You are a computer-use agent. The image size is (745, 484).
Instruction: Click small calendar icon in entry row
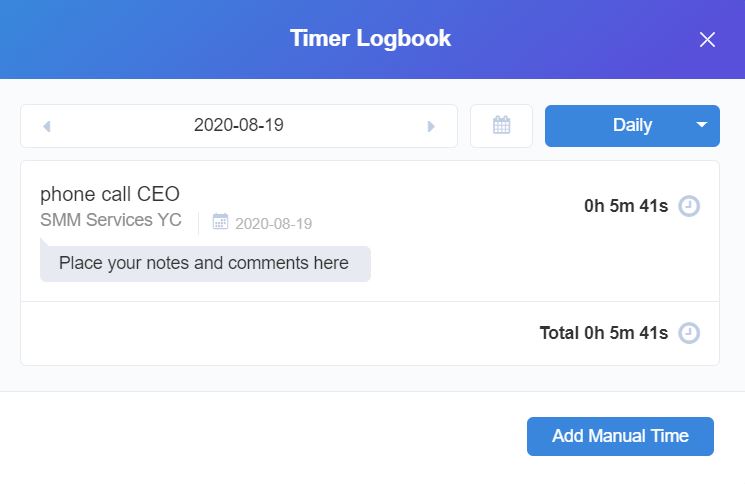click(x=220, y=222)
